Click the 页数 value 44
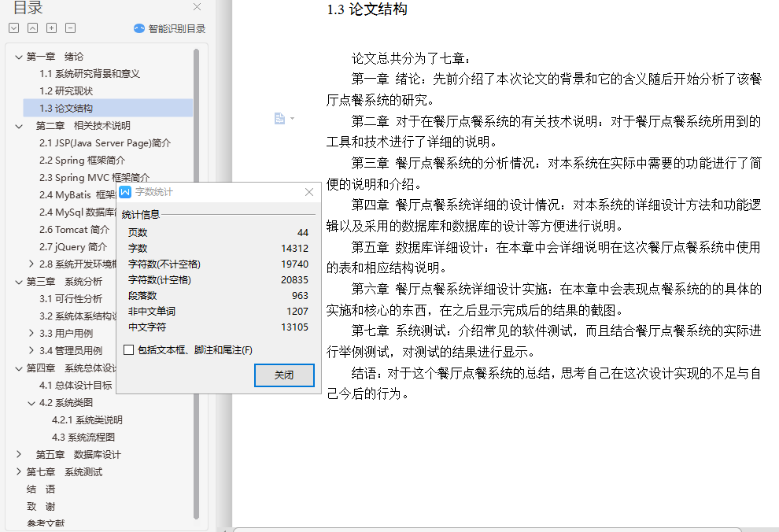 303,232
